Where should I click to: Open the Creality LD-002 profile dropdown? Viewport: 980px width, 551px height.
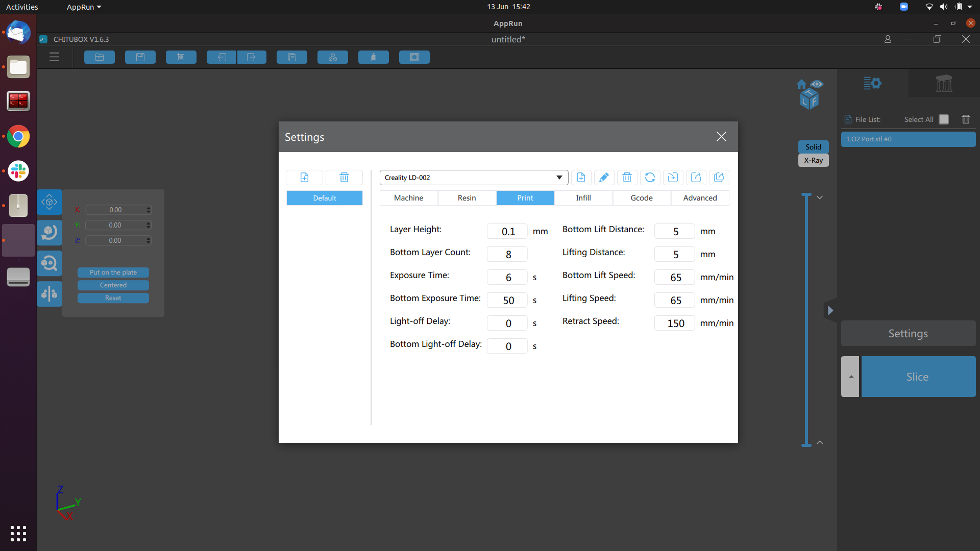coord(474,178)
